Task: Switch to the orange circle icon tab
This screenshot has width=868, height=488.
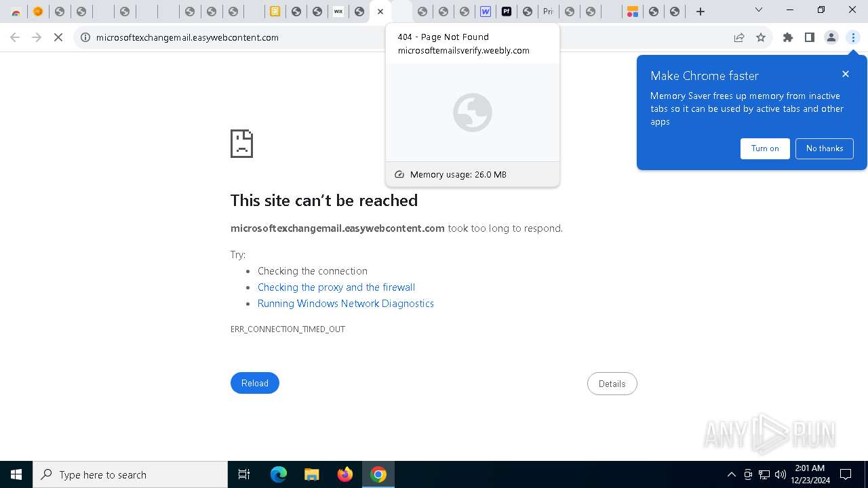Action: (x=38, y=12)
